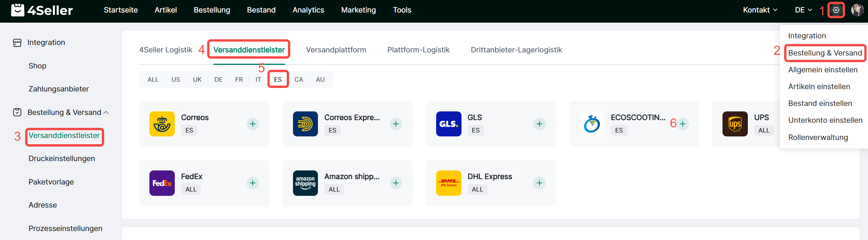Open Druckeinstellungen in the sidebar

pos(62,159)
